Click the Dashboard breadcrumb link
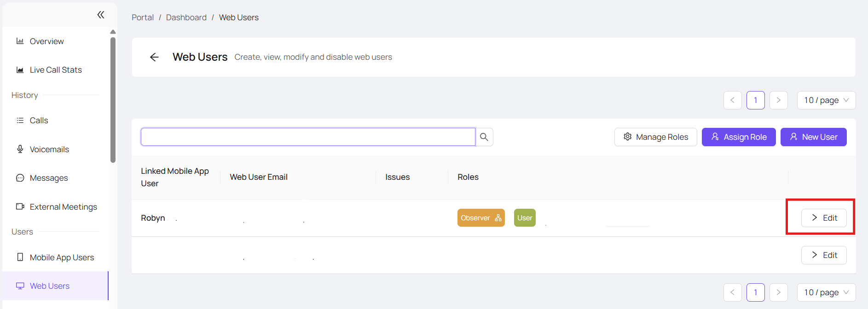The image size is (868, 309). (186, 17)
